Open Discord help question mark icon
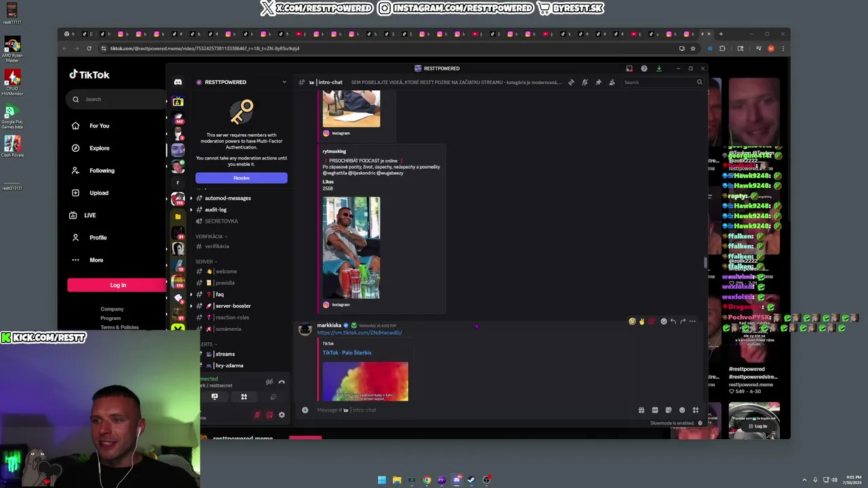 [644, 68]
